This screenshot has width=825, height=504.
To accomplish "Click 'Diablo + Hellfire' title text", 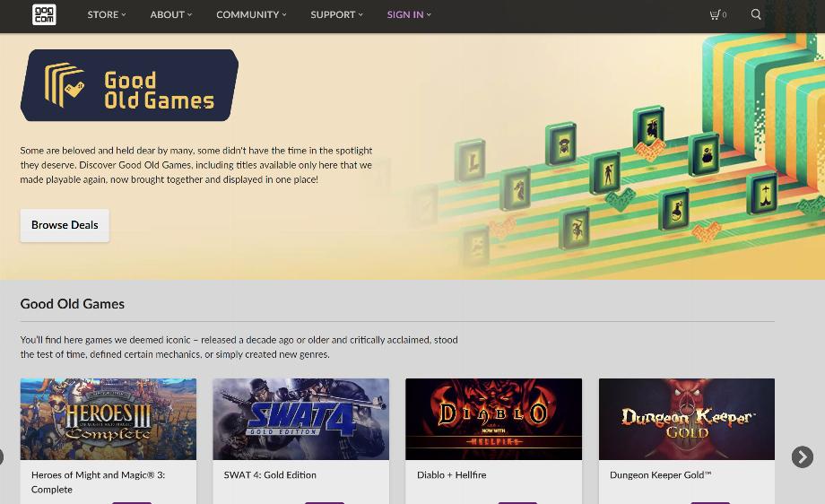I will click(451, 475).
